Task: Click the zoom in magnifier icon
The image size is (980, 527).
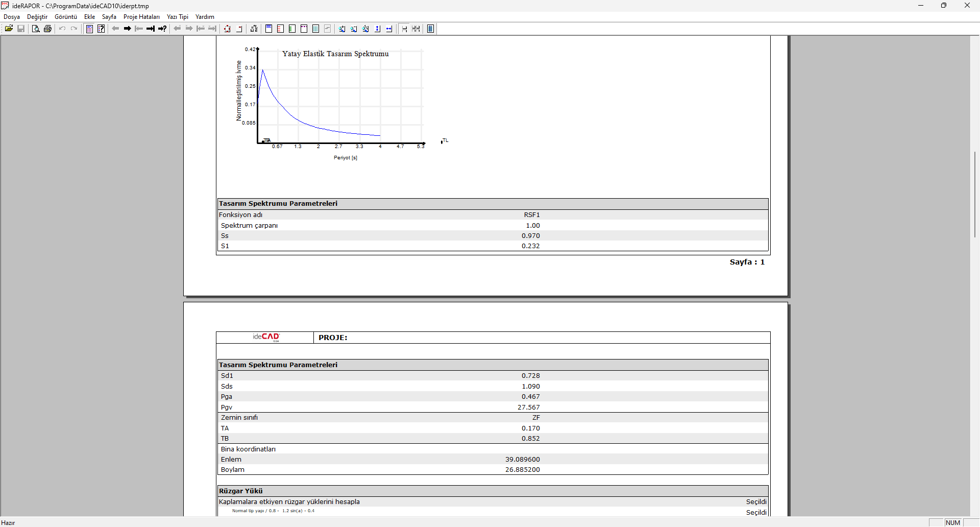Action: (x=342, y=29)
